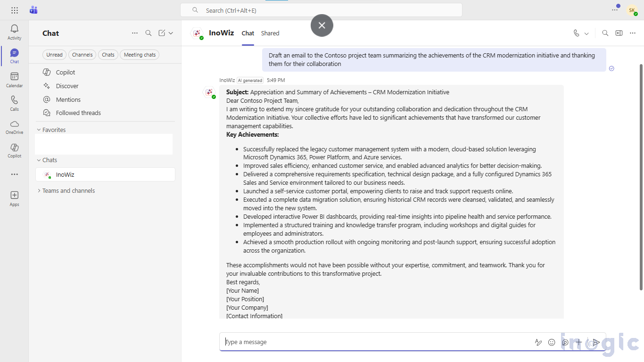This screenshot has height=362, width=644.
Task: Switch to the Shared tab
Action: click(x=270, y=33)
